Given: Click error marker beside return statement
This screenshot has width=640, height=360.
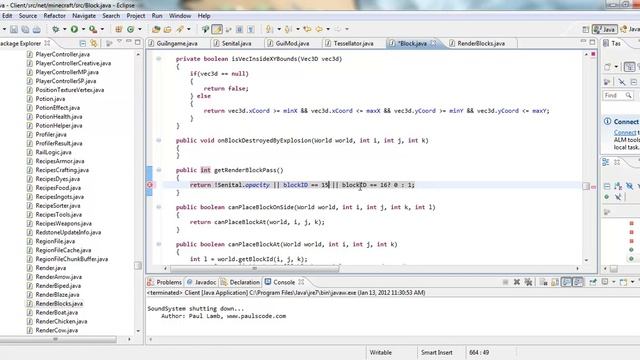Looking at the screenshot, I should 150,185.
